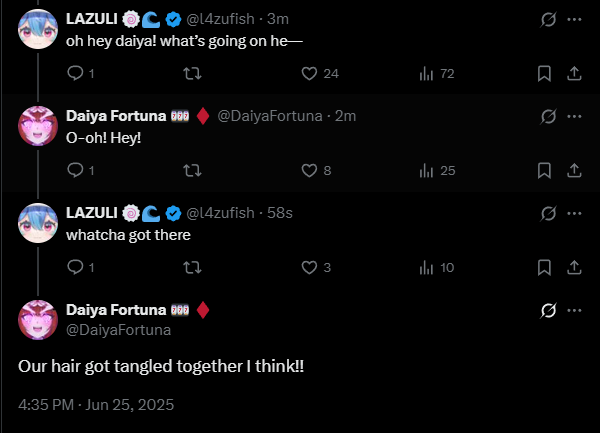600x433 pixels.
Task: Share the "whatcha got there" tweet
Action: click(574, 267)
